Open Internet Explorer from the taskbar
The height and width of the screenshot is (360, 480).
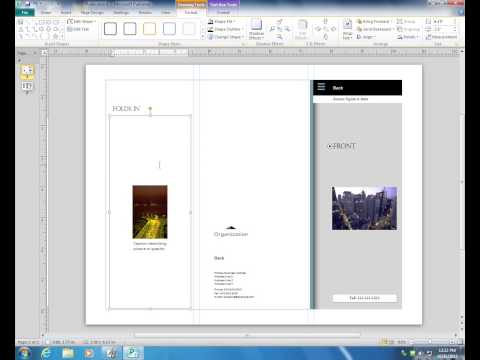46,353
